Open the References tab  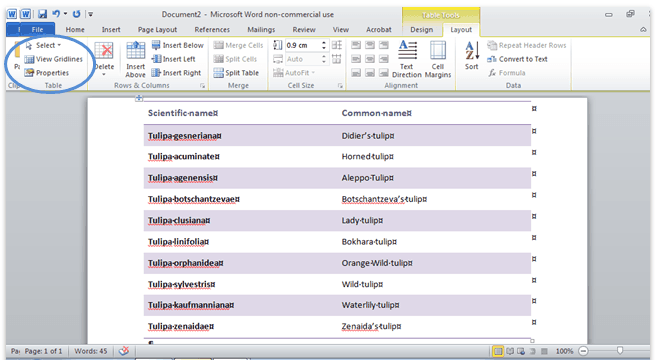click(212, 30)
